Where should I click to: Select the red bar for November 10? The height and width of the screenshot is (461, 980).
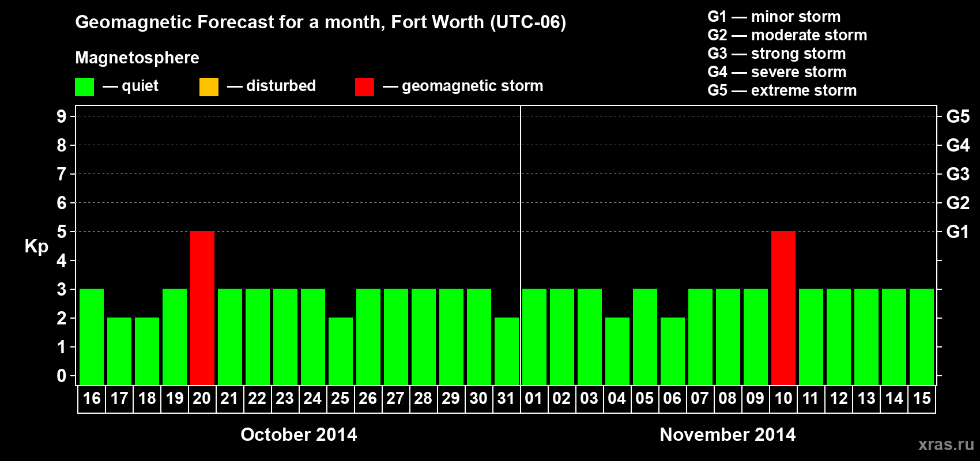point(783,308)
